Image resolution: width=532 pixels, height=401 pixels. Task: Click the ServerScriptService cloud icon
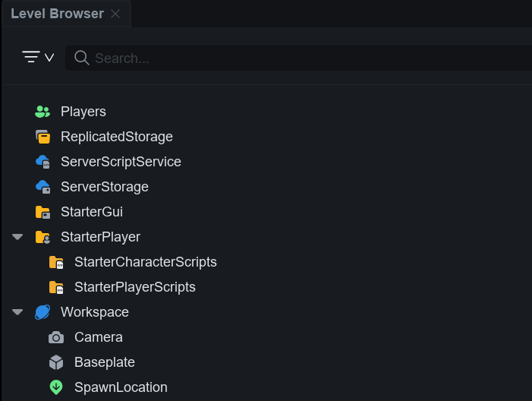42,162
